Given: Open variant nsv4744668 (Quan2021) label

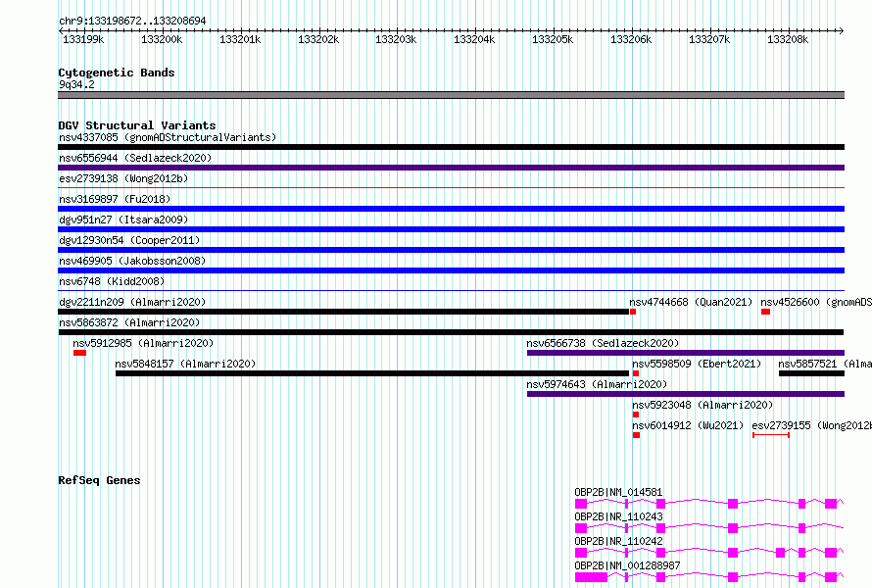Looking at the screenshot, I should 691,302.
